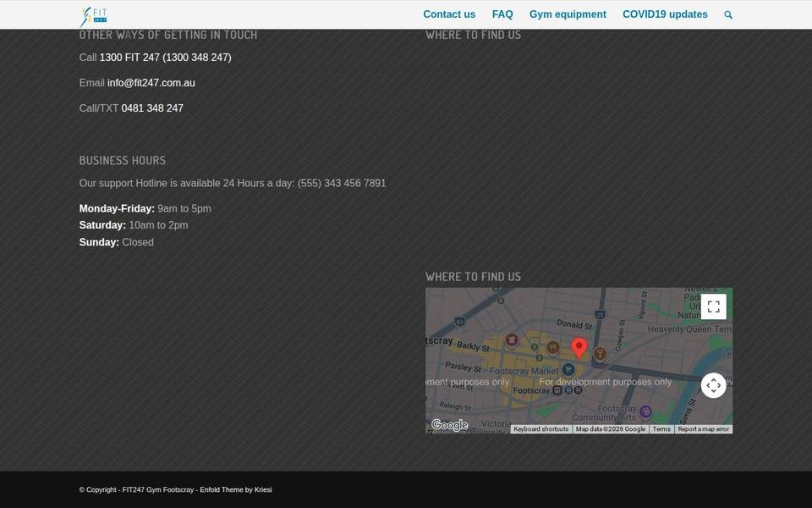Click the route 83 road shield on map
The image size is (812, 508).
[x=459, y=322]
